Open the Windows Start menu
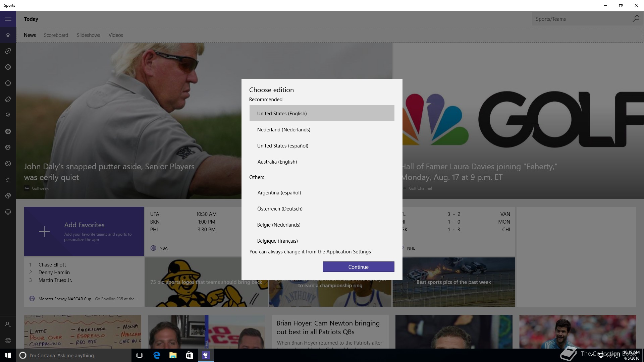The image size is (644, 362). (x=8, y=355)
